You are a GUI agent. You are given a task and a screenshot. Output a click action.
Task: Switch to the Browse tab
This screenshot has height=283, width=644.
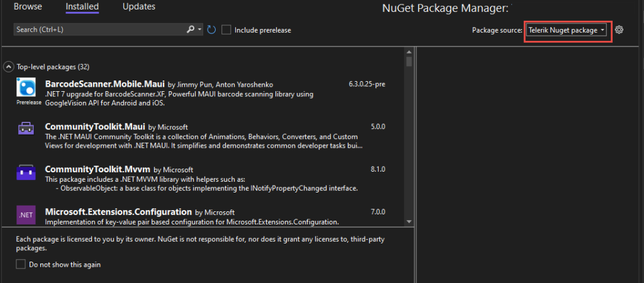pyautogui.click(x=28, y=7)
